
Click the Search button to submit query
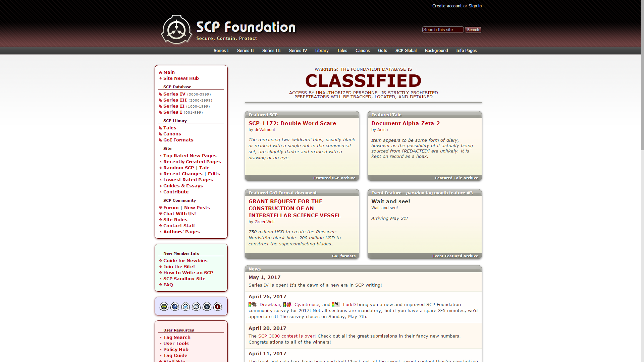pyautogui.click(x=473, y=29)
